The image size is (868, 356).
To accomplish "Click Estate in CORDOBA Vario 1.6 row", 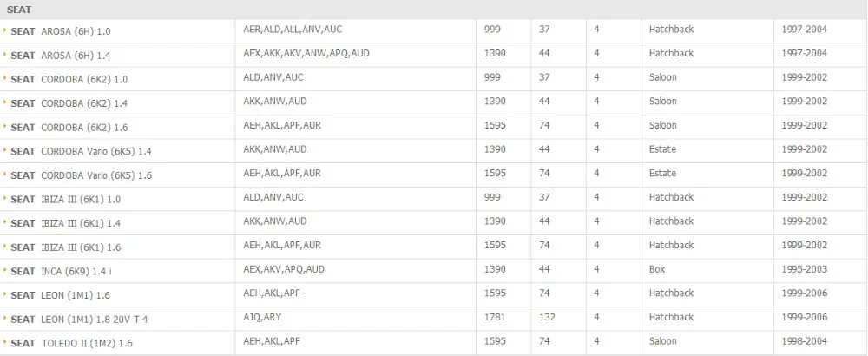I will click(662, 174).
